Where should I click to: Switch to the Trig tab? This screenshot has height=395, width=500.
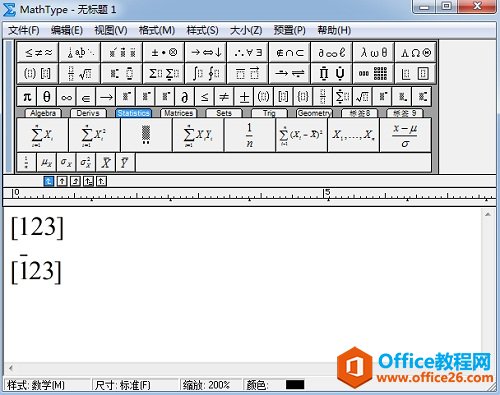(x=269, y=113)
